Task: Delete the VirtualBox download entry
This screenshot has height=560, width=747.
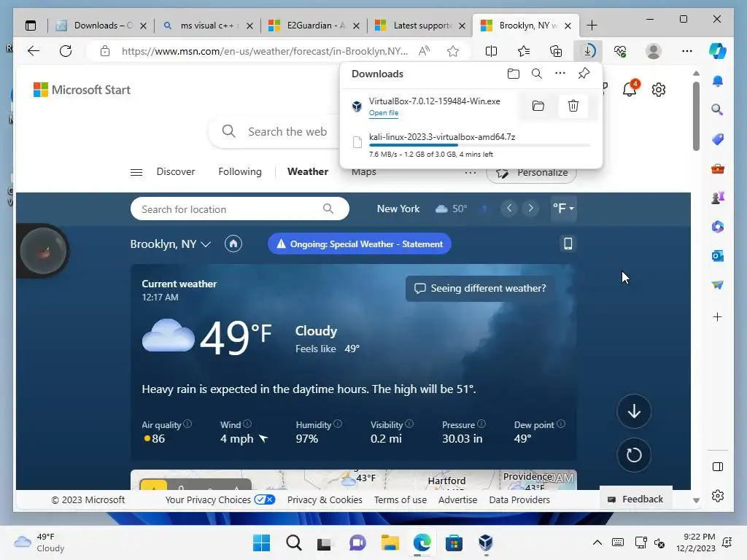Action: (x=573, y=106)
